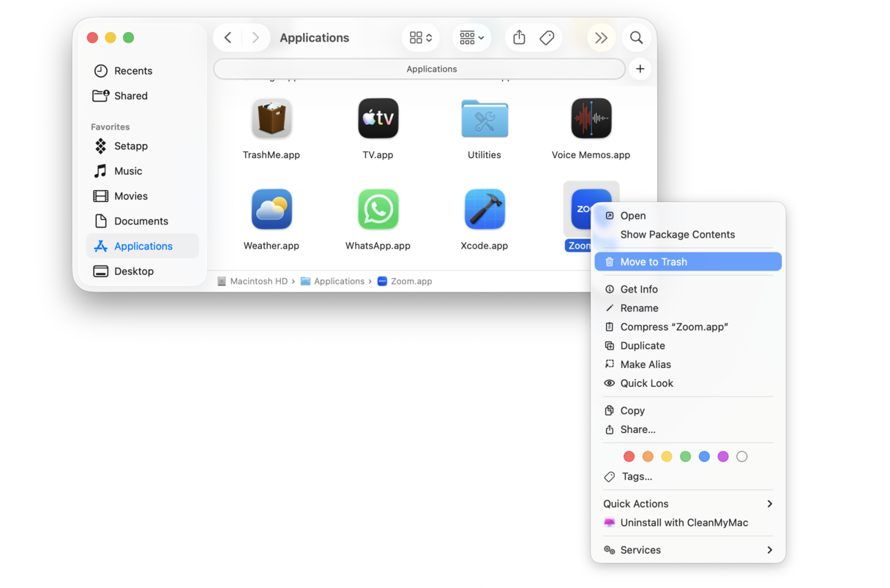Apply the purple tag color
Viewport: 890px width, 588px height.
click(723, 456)
